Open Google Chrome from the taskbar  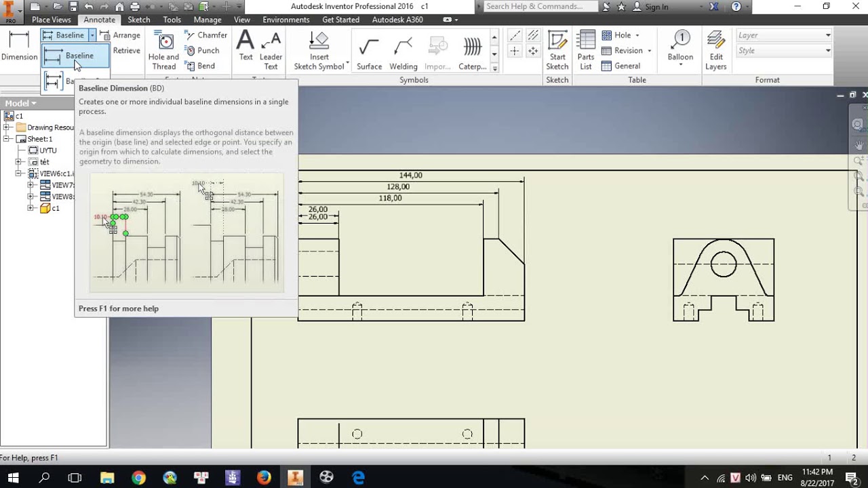click(138, 477)
